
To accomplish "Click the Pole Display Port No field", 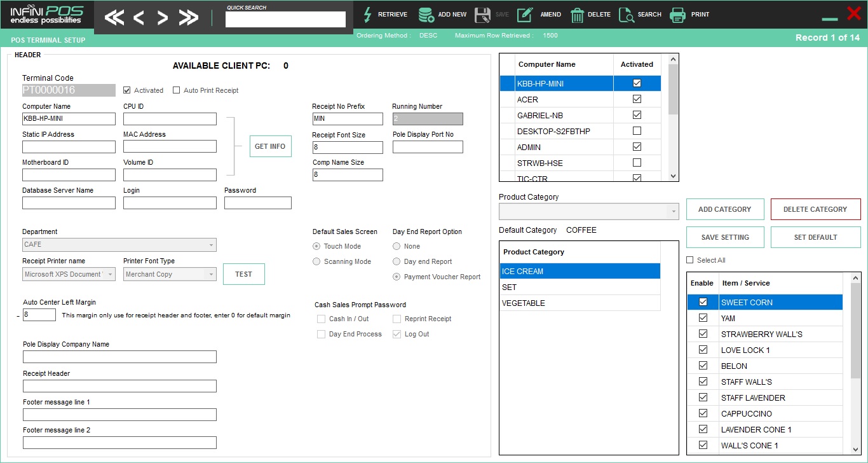I will pos(428,148).
